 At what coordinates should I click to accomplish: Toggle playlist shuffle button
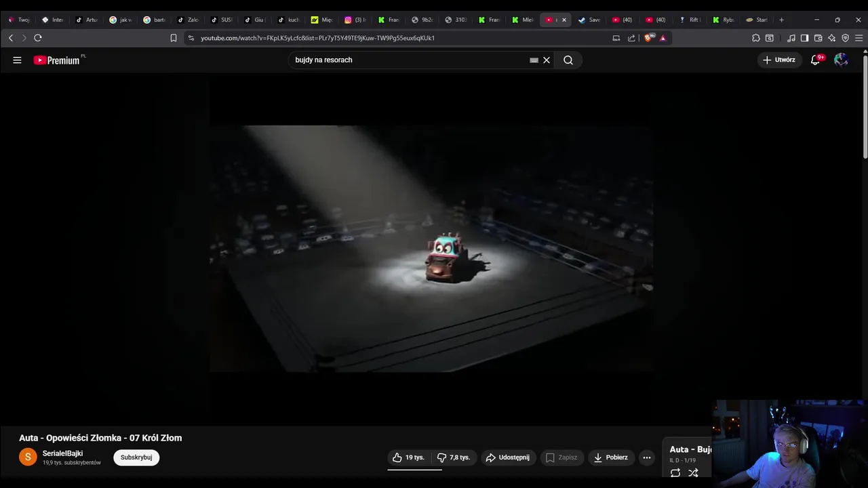point(693,473)
